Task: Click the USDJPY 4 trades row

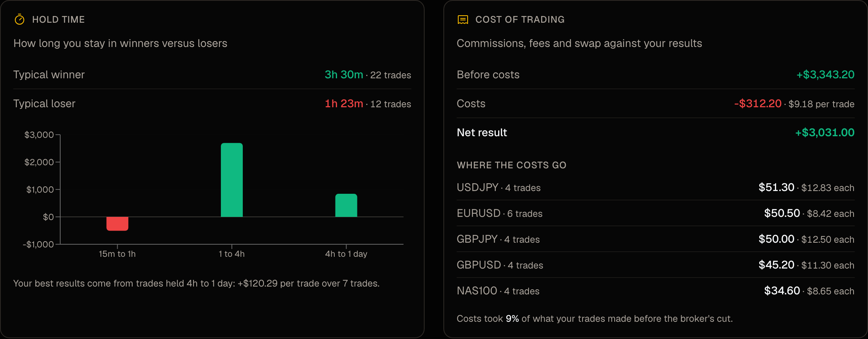Action: [x=656, y=188]
